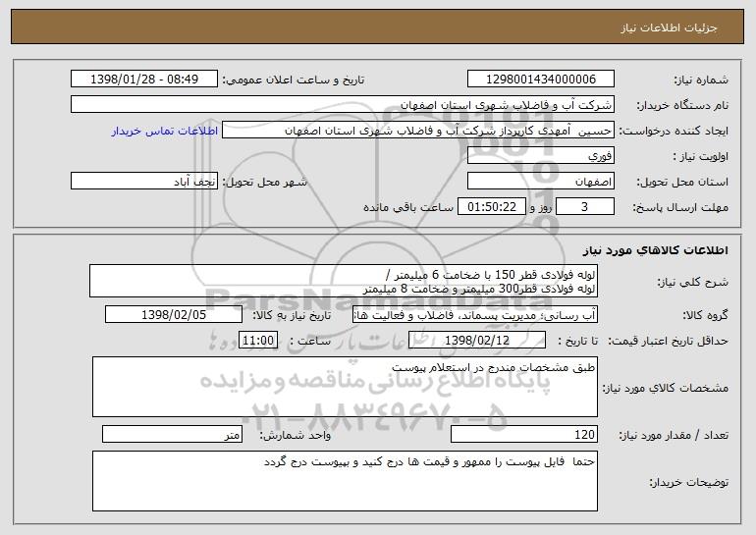Image resolution: width=756 pixels, height=535 pixels.
Task: Click the section heading اطلاعات کالاهای مورد نیاز
Action: tap(655, 249)
